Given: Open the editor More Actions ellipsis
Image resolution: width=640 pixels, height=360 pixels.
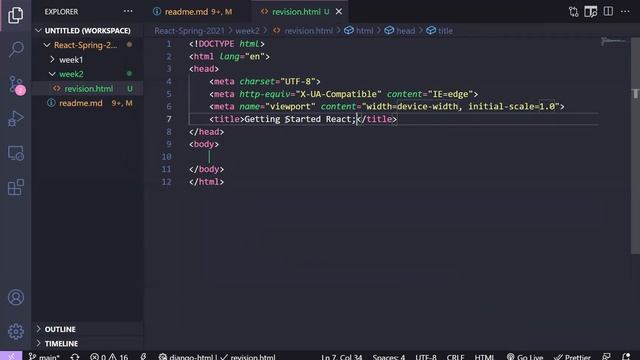Looking at the screenshot, I should (x=625, y=11).
